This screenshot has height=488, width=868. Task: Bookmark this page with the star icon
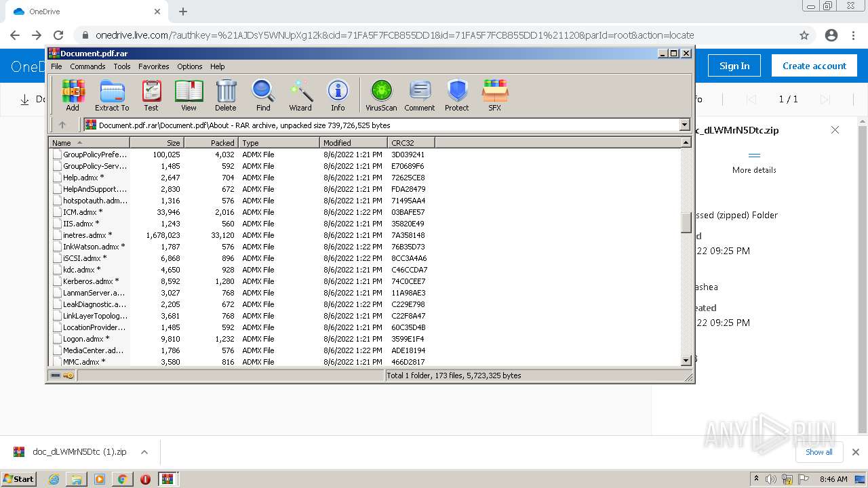tap(804, 35)
